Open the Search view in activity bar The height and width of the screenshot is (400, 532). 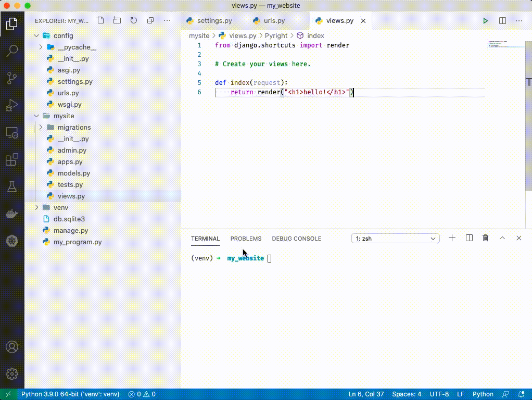(12, 51)
